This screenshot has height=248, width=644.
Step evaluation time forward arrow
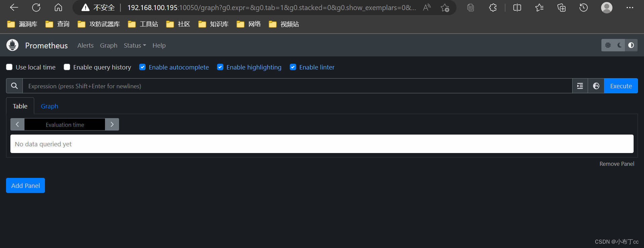(x=112, y=124)
